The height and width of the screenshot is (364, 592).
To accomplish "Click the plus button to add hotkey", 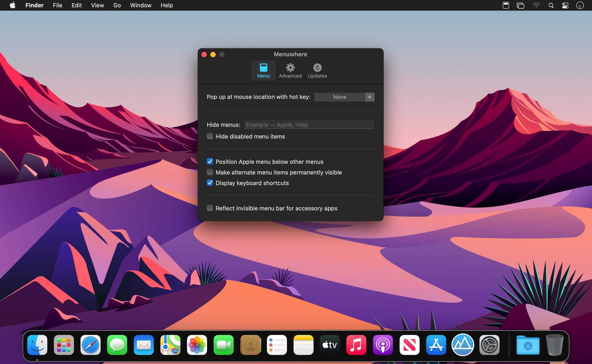I will point(369,97).
